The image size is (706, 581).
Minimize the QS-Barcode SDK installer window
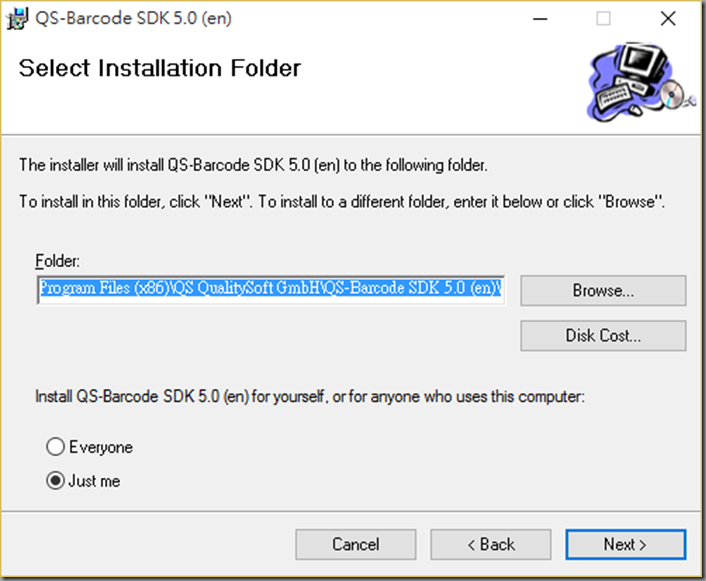tap(540, 19)
